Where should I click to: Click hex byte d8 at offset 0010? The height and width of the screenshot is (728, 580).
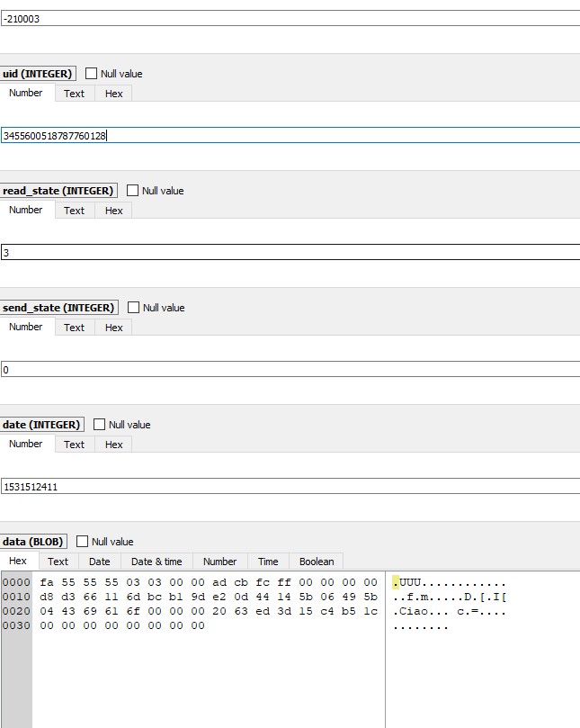[x=47, y=597]
